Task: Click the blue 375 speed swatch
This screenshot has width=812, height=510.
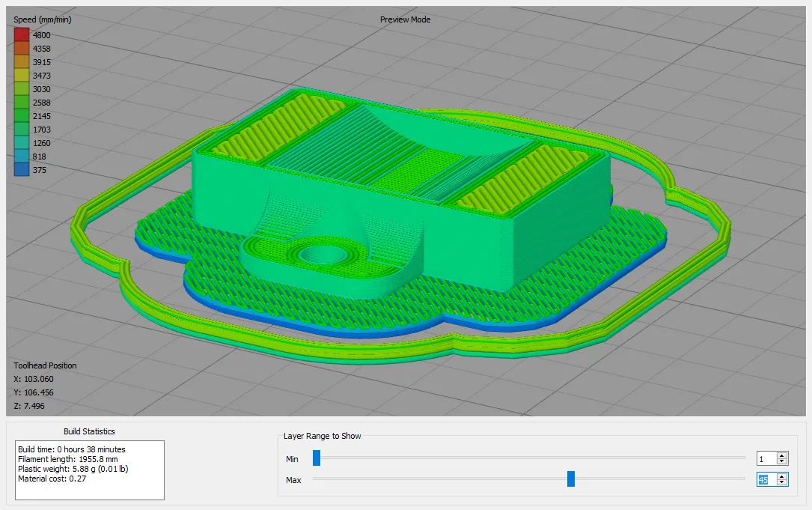Action: tap(22, 169)
